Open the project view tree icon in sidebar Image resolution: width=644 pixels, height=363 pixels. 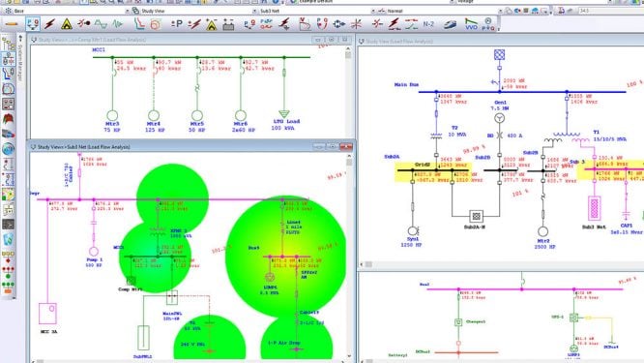pos(8,44)
